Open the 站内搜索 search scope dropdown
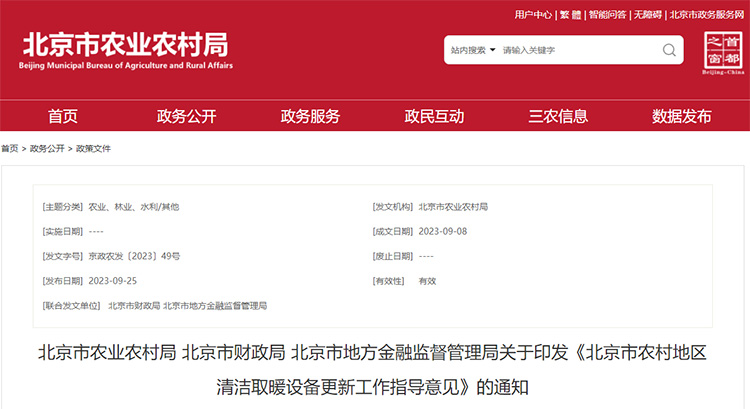The width and height of the screenshot is (750, 409). coord(473,50)
